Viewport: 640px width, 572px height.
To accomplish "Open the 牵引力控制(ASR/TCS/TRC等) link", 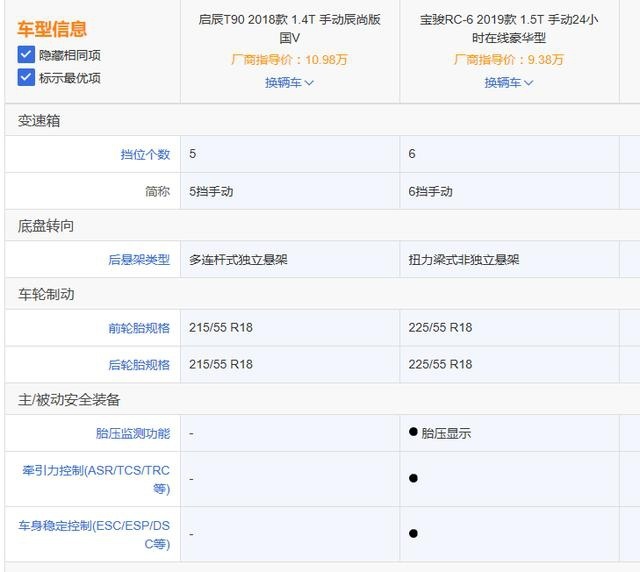I will tap(96, 479).
